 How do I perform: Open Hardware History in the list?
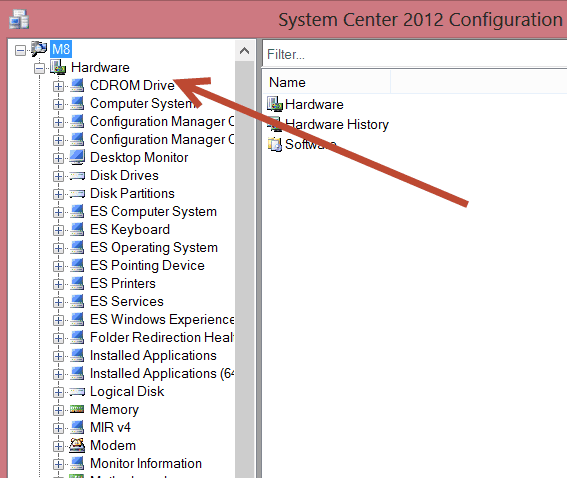[336, 124]
